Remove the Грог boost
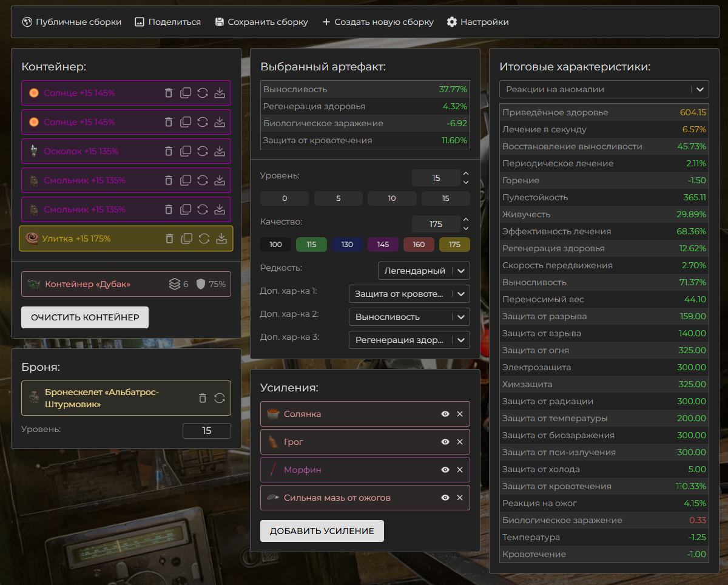The height and width of the screenshot is (585, 728). coord(459,442)
